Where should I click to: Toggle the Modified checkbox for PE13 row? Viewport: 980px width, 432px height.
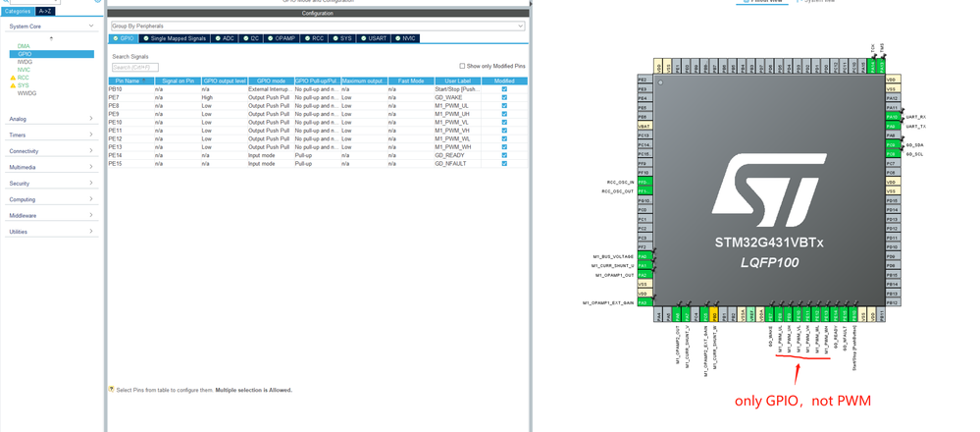pos(504,147)
